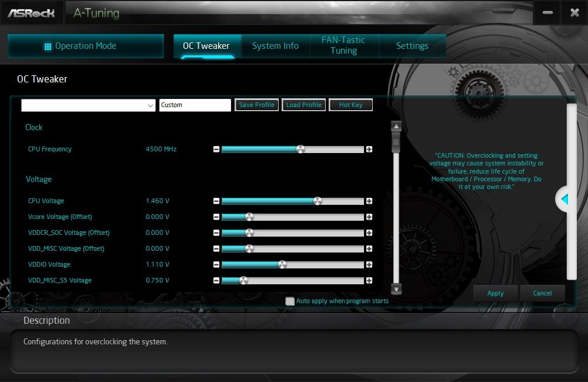588x382 pixels.
Task: Increase Vcore Voltage (Offset) with plus icon
Action: 369,217
